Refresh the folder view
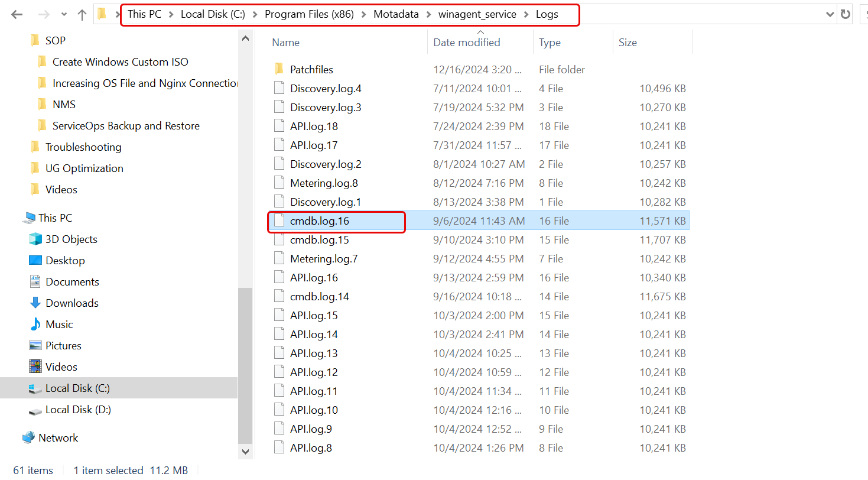The image size is (868, 480). (846, 14)
